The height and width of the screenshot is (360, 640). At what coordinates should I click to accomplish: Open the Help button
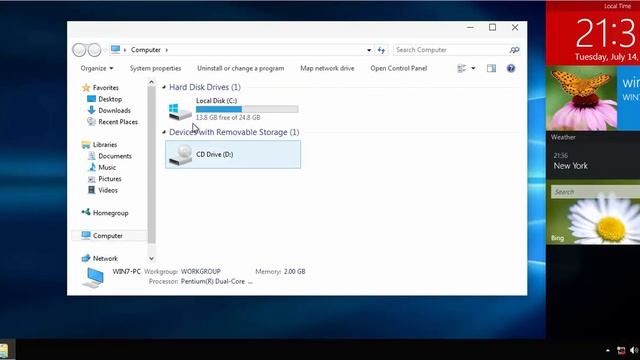pyautogui.click(x=511, y=68)
